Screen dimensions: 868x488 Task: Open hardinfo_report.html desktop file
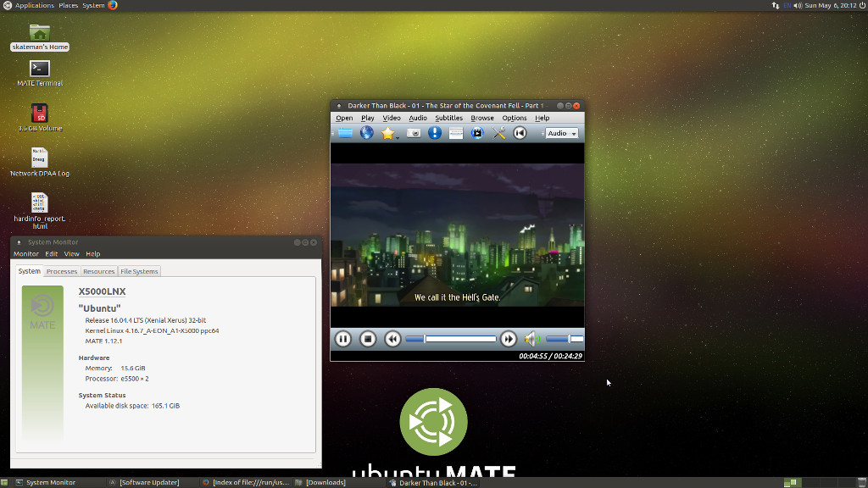39,211
